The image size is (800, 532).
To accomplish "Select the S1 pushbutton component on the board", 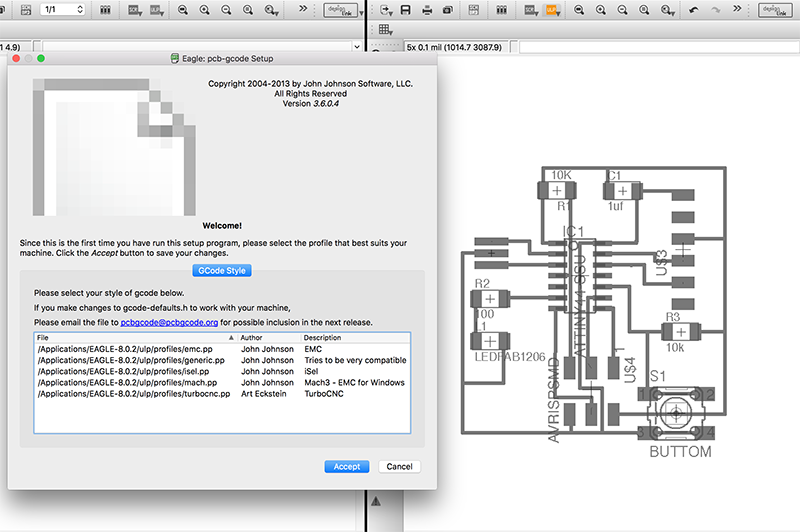I will 676,412.
